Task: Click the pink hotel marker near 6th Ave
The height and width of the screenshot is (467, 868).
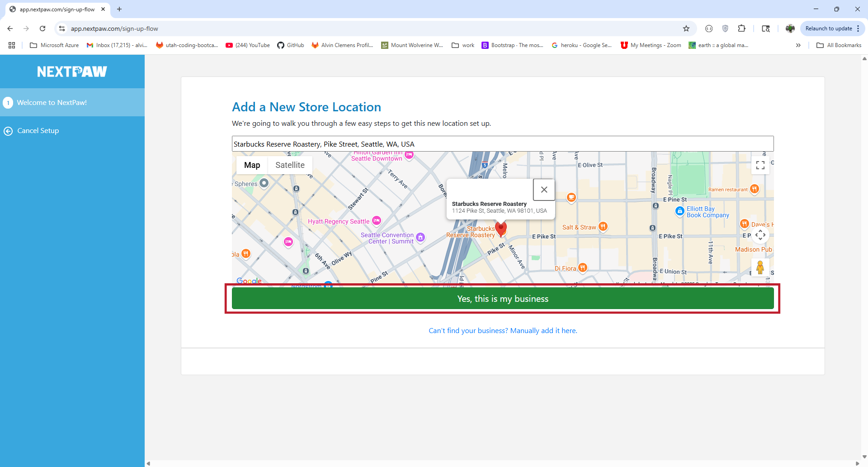Action: (x=288, y=242)
